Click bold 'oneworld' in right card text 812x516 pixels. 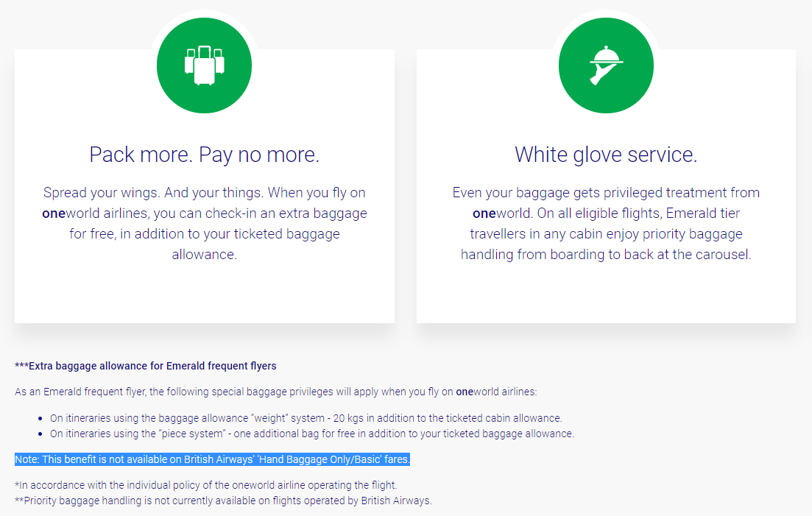(502, 213)
